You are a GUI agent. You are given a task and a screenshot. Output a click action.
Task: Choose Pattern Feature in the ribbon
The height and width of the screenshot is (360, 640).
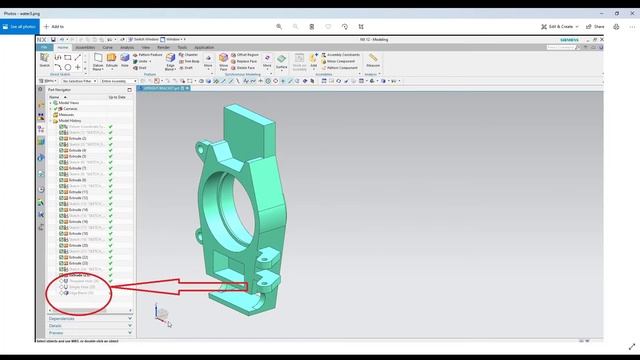tap(148, 55)
